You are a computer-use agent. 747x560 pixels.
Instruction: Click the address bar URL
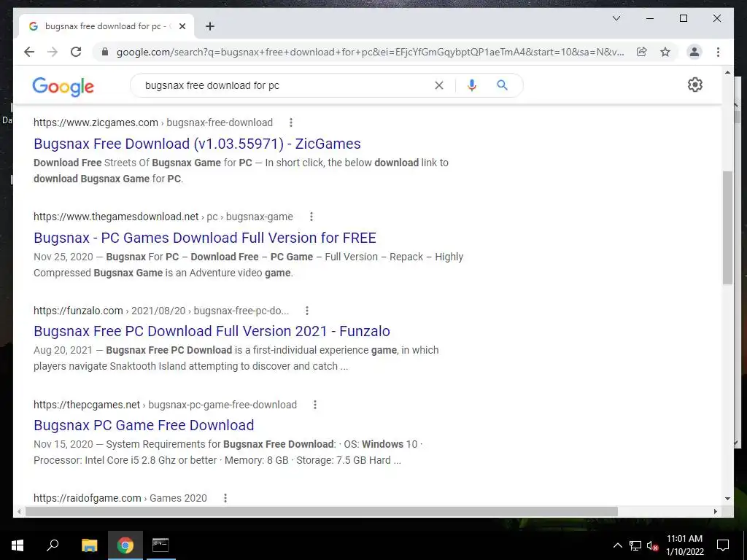click(370, 52)
